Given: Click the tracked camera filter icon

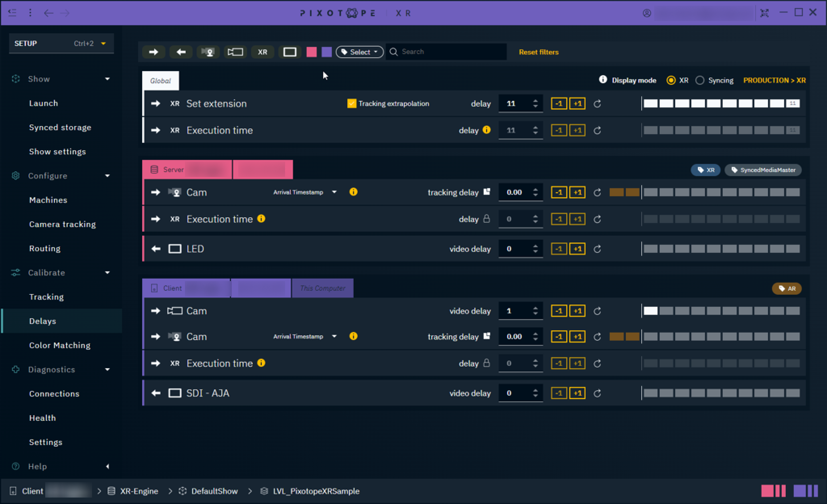Looking at the screenshot, I should pos(208,52).
